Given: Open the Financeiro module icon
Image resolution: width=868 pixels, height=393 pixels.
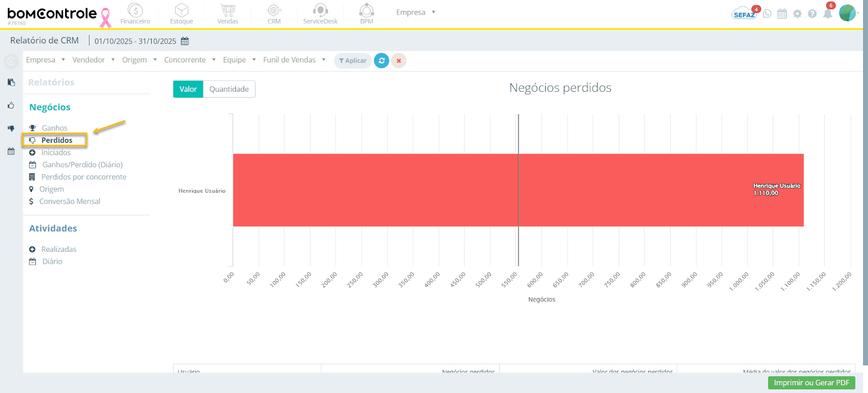Looking at the screenshot, I should click(135, 10).
